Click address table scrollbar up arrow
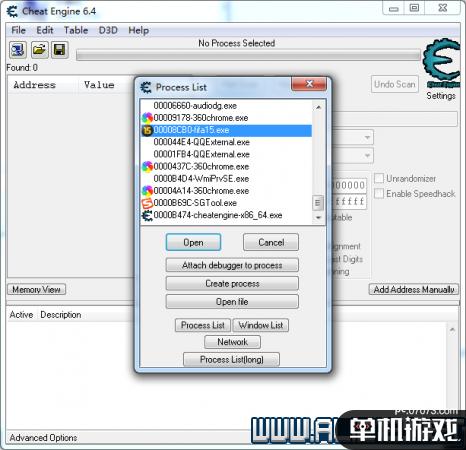This screenshot has height=450, width=466. [452, 330]
